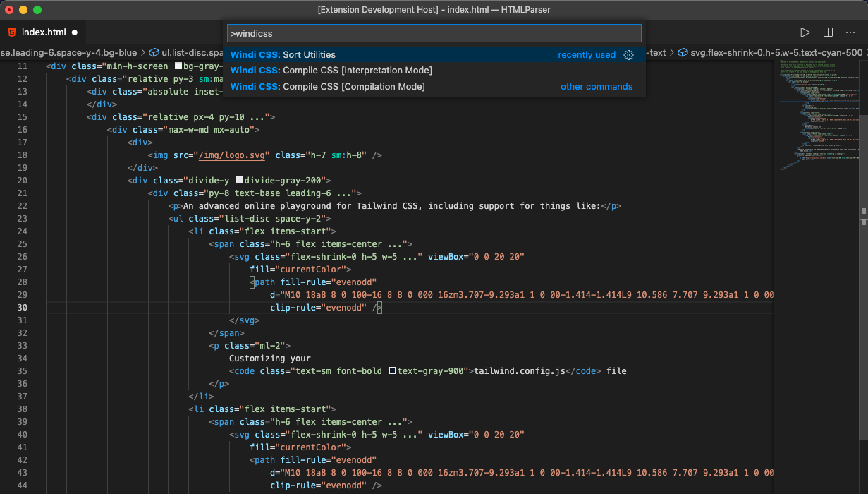868x494 pixels.
Task: Click line number 22 in the gutter
Action: point(22,206)
